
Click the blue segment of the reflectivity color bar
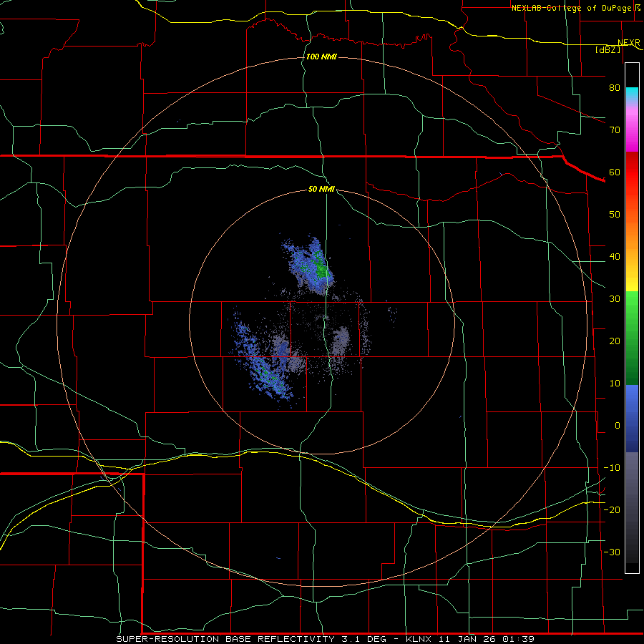point(632,419)
